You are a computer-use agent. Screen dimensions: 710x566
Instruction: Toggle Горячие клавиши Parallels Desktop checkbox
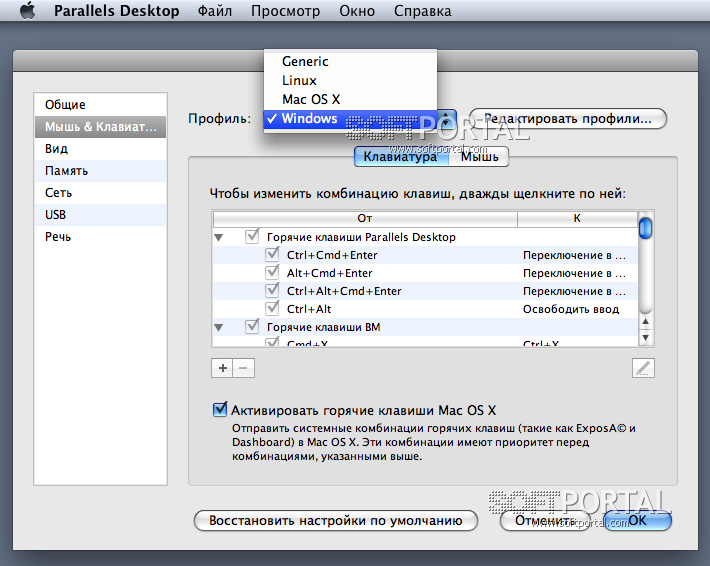tap(252, 236)
